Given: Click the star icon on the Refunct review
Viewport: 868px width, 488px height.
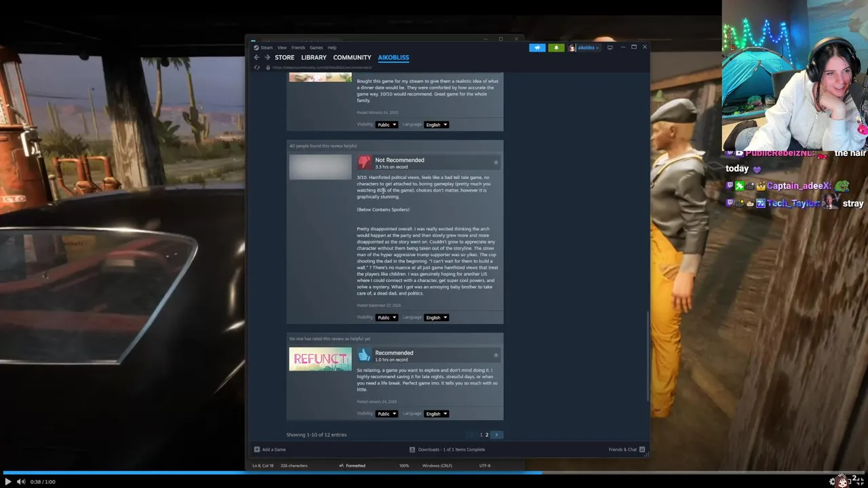Looking at the screenshot, I should 496,355.
